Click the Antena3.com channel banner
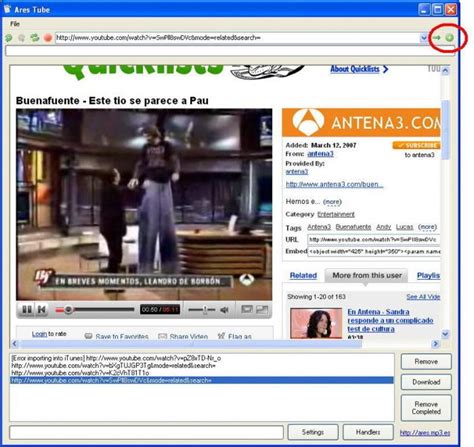The image size is (474, 447). click(x=361, y=122)
